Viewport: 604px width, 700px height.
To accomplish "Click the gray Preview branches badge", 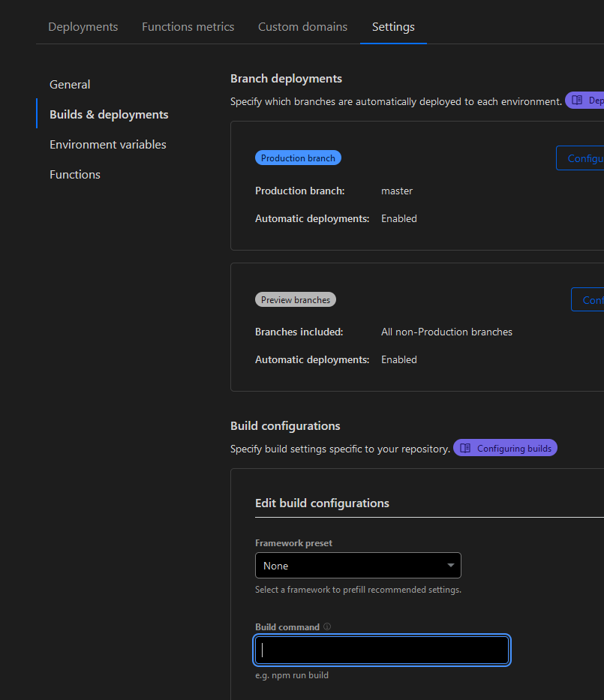I will click(296, 300).
